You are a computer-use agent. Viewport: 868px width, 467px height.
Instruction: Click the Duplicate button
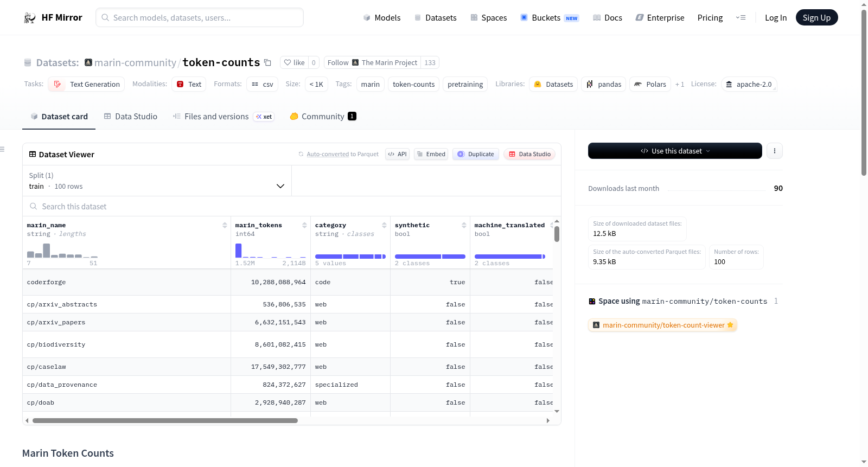point(476,154)
